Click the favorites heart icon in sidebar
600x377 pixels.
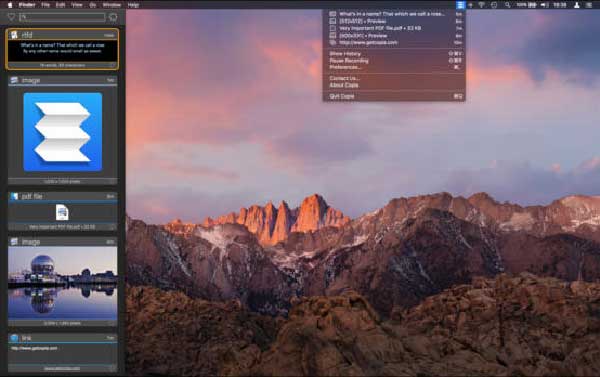coord(11,17)
